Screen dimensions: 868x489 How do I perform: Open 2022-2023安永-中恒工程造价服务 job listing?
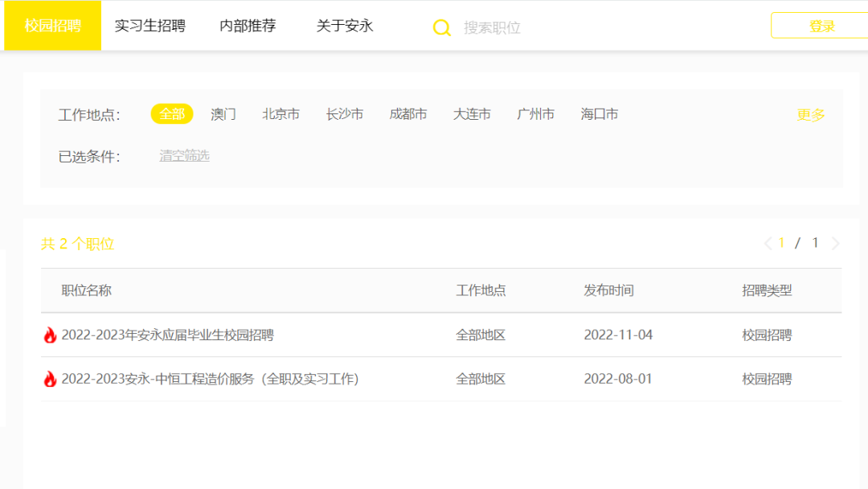pos(211,379)
